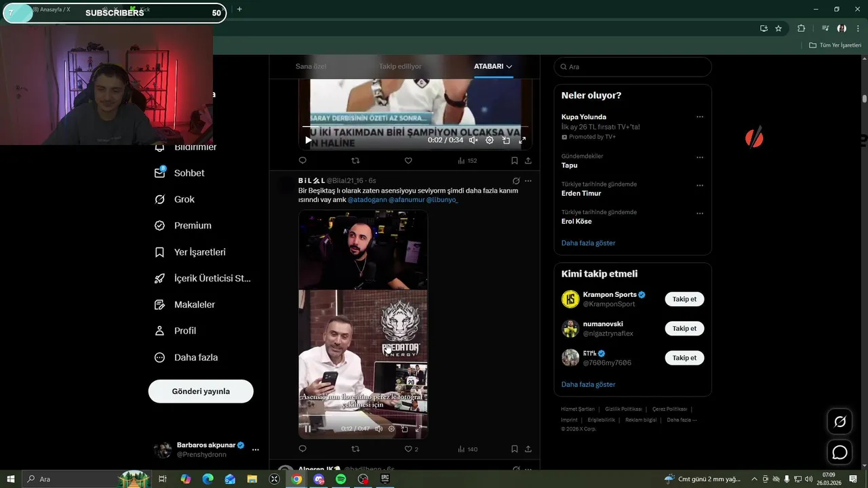
Task: Open the ATABARI tab dropdown
Action: point(493,66)
